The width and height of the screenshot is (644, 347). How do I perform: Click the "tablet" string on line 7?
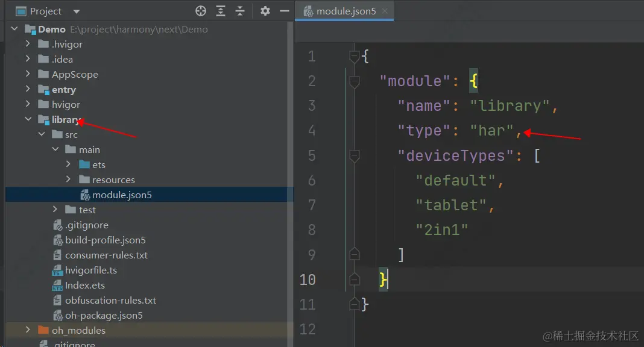pos(451,205)
